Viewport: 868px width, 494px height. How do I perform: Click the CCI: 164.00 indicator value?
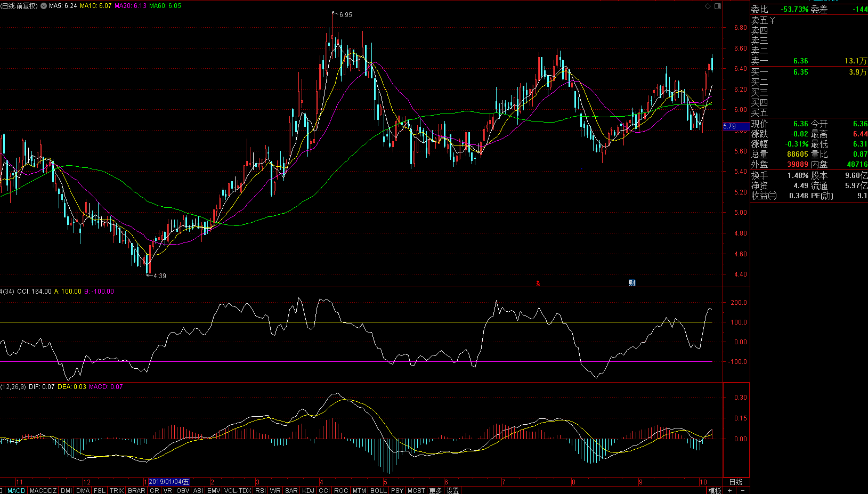pos(35,291)
